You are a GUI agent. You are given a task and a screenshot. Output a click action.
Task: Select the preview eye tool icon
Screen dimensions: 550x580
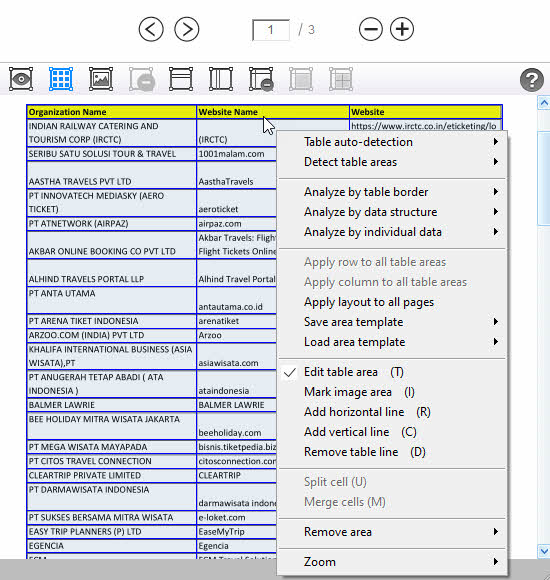click(21, 79)
